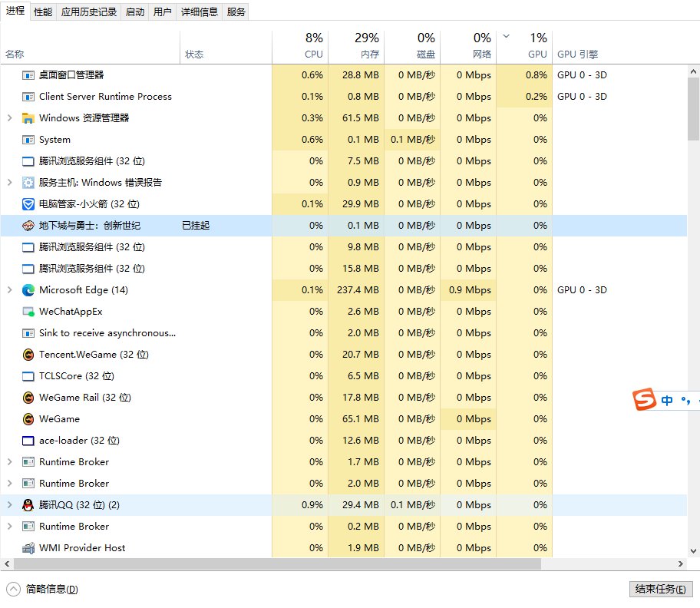This screenshot has height=608, width=700.
Task: Click the ace-loader process icon
Action: (x=28, y=441)
